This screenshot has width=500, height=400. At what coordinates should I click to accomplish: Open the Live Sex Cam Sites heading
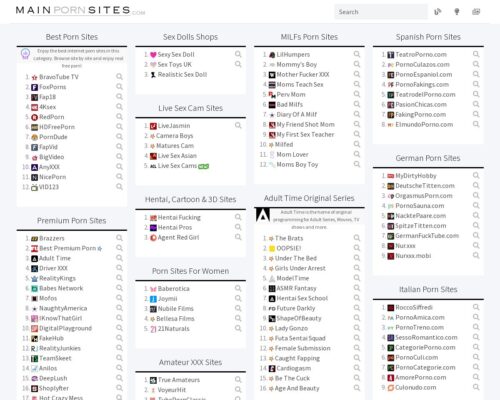tap(190, 108)
